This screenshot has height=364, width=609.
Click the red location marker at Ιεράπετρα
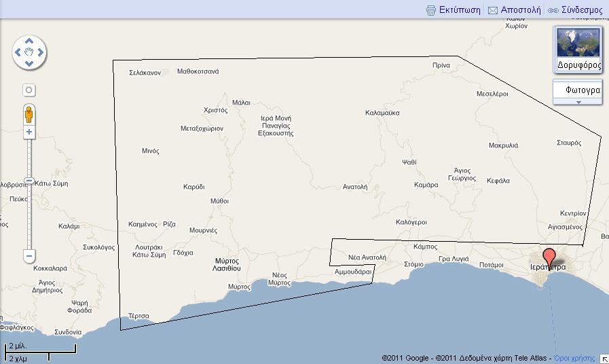coord(549,258)
